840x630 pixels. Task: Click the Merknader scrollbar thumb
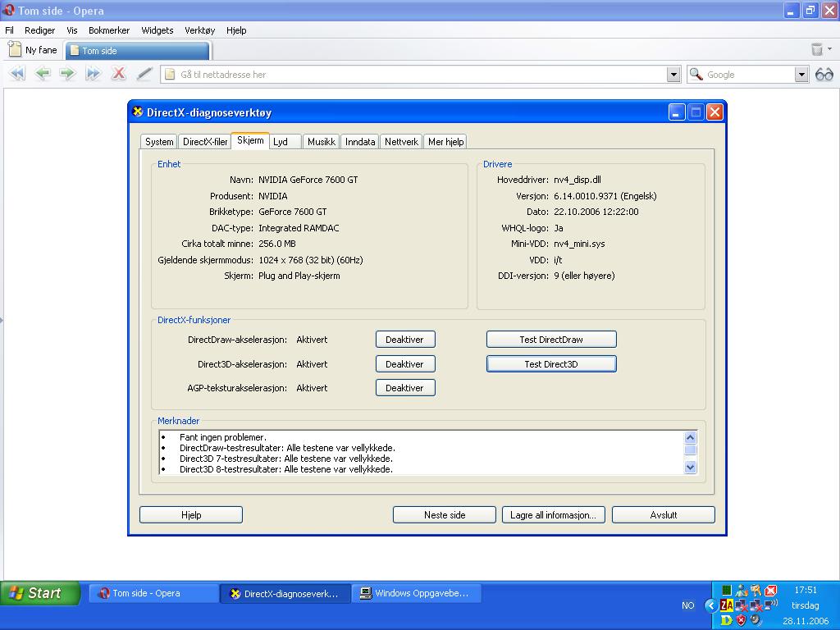coord(690,450)
